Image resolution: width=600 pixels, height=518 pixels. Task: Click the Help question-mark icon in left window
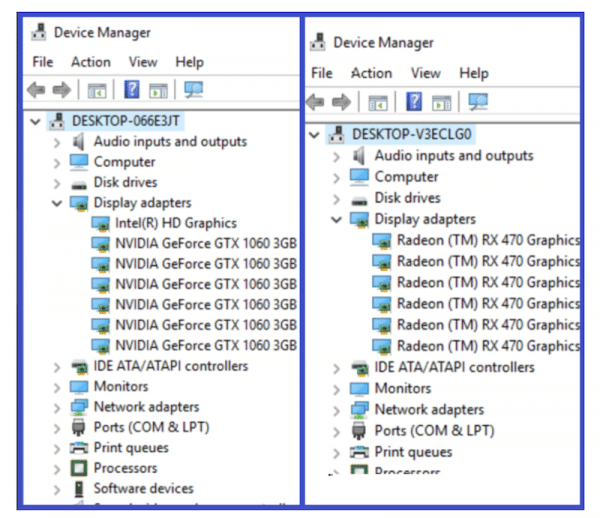(132, 90)
